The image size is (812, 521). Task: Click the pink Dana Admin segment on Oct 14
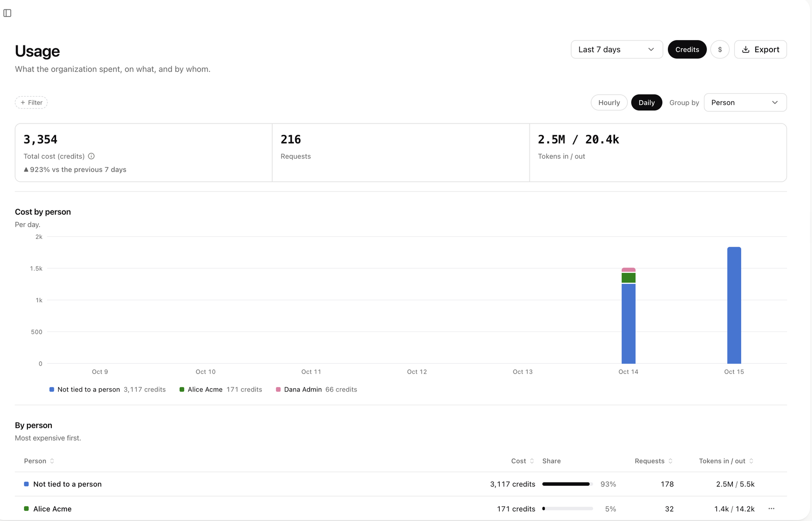click(628, 270)
